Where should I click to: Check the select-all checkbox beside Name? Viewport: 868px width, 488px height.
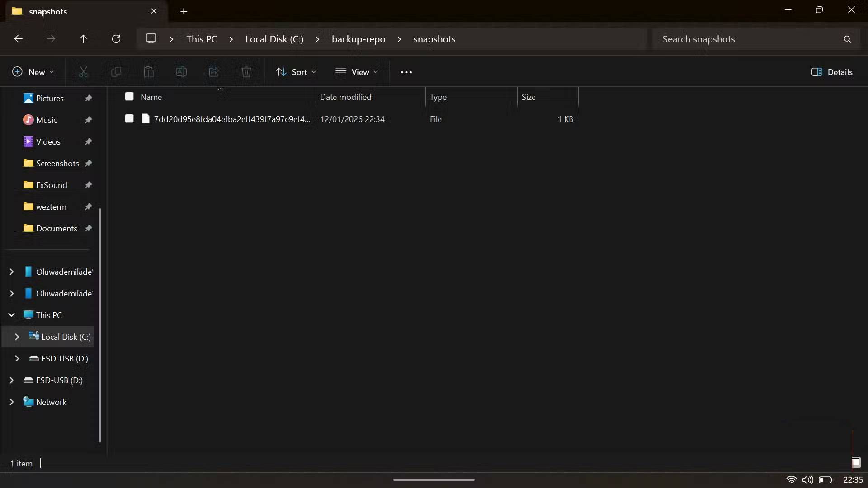[129, 96]
